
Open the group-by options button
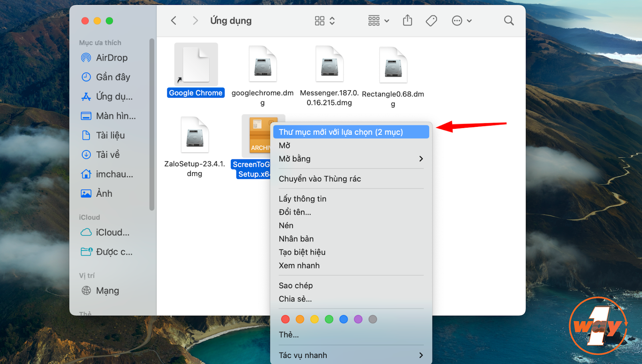click(378, 20)
